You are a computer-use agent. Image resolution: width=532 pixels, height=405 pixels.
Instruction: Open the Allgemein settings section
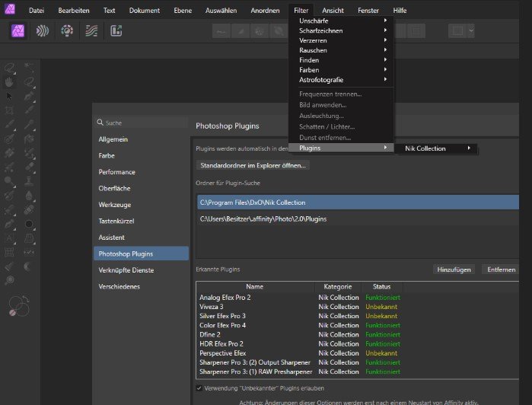141,139
